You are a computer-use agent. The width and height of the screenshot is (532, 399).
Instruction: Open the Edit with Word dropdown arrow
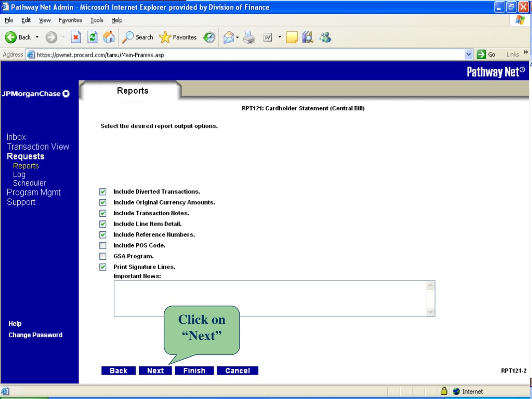click(x=280, y=37)
